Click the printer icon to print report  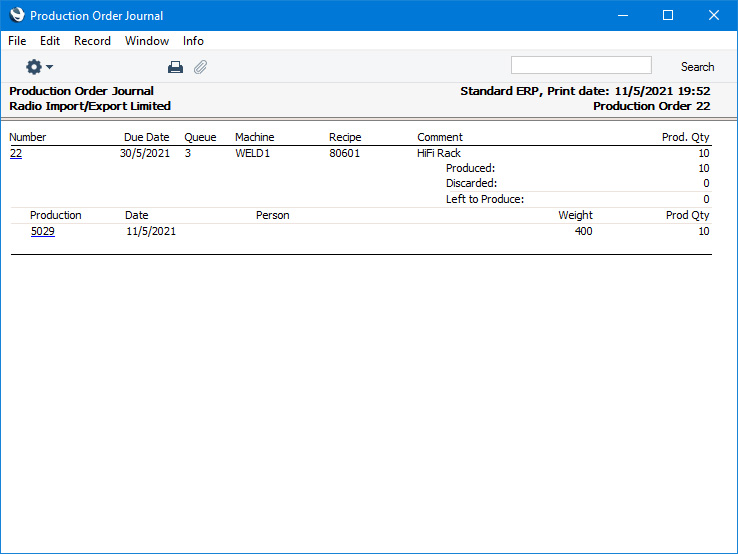(175, 67)
